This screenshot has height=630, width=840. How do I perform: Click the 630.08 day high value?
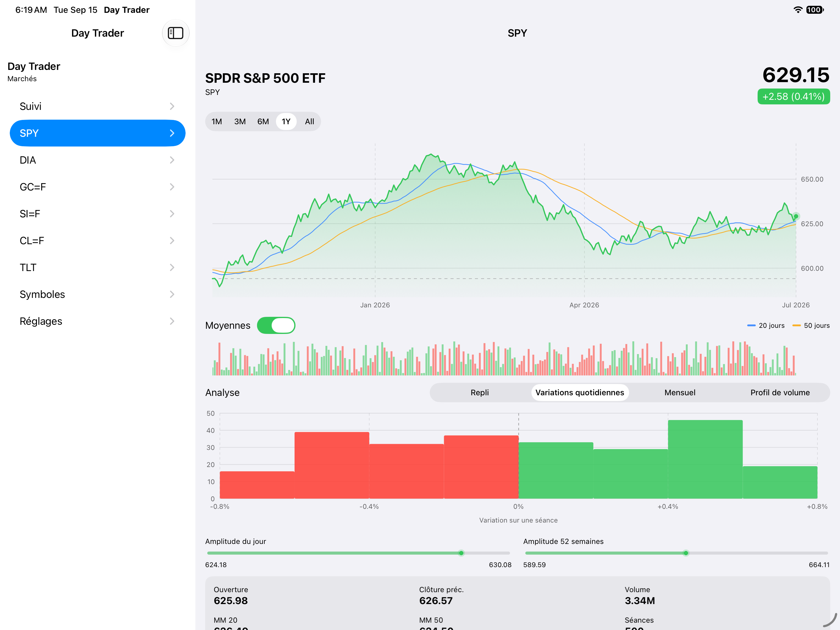(x=500, y=565)
